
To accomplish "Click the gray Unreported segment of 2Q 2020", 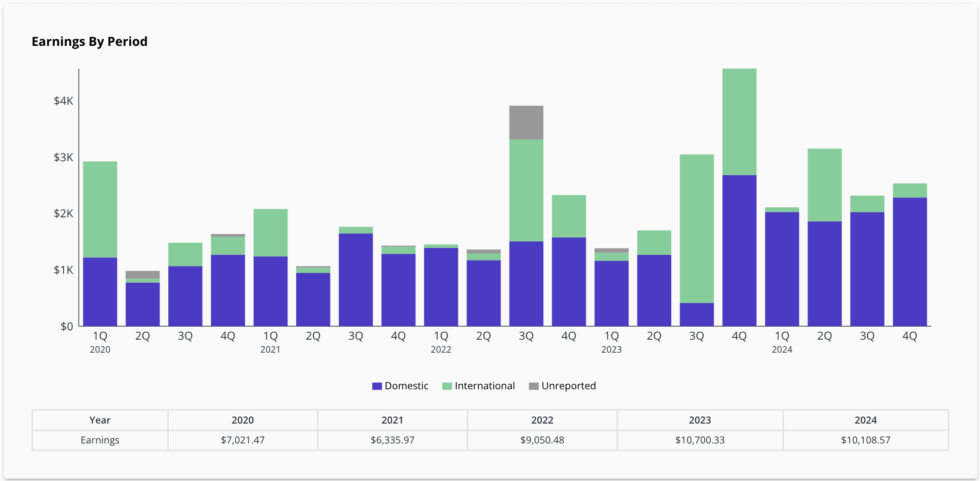I will point(143,274).
